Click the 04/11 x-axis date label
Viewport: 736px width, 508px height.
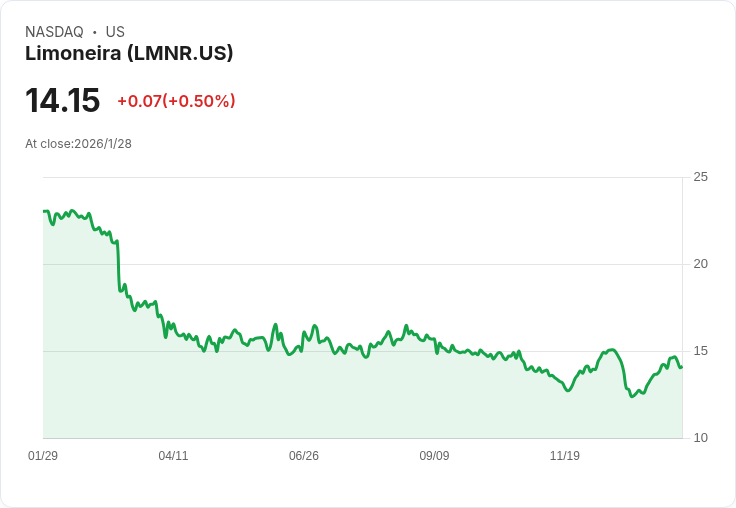[x=173, y=455]
